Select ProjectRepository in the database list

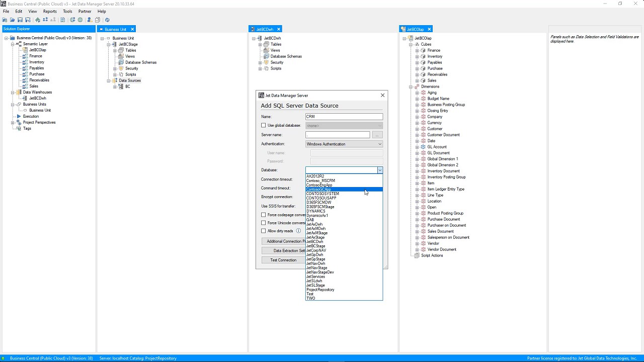pyautogui.click(x=344, y=290)
